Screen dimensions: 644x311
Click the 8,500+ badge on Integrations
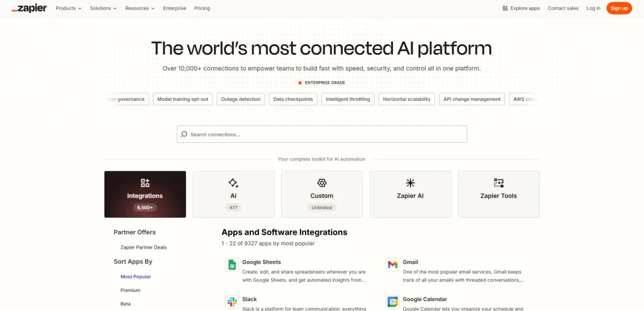(145, 208)
